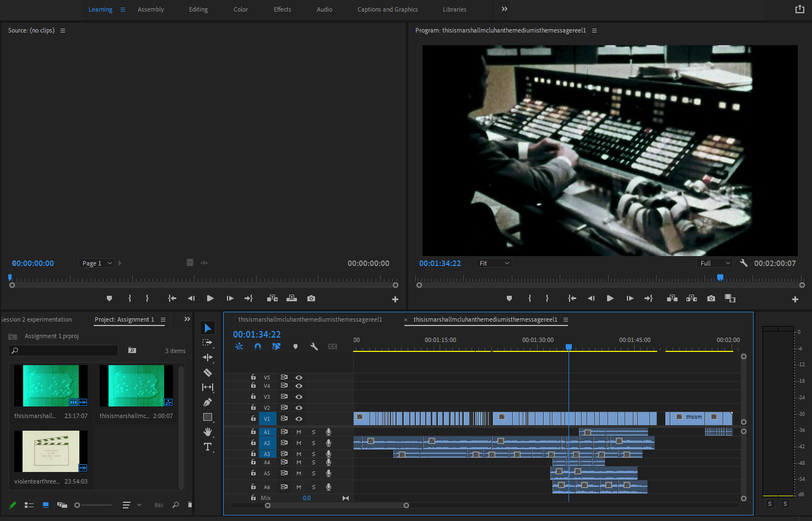Select the Hand tool
This screenshot has height=521, width=812.
(x=208, y=432)
